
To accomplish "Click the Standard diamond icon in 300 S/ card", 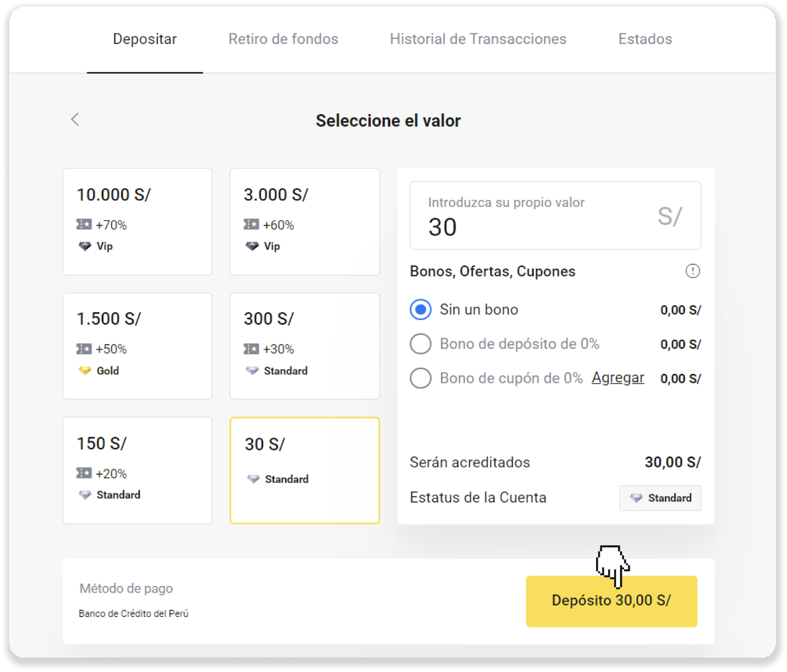I will [252, 370].
